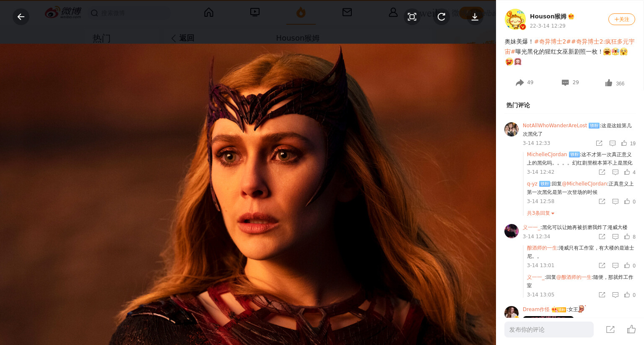Open the video icon in top bar
The width and height of the screenshot is (644, 345).
click(255, 13)
